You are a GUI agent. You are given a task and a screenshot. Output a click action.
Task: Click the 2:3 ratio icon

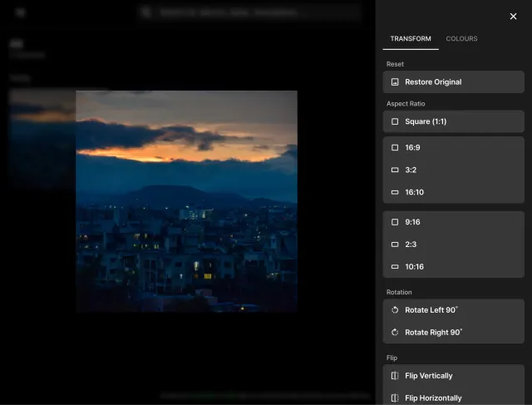point(395,244)
